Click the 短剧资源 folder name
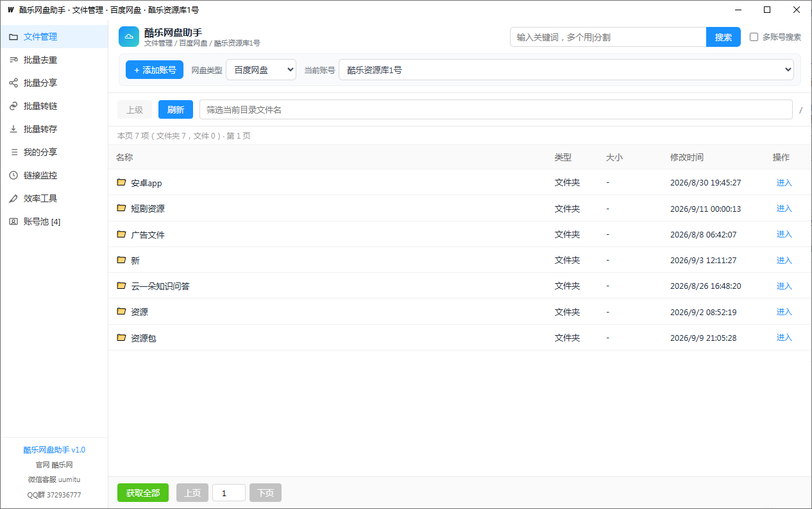Screen dimensions: 812x509 coord(148,209)
